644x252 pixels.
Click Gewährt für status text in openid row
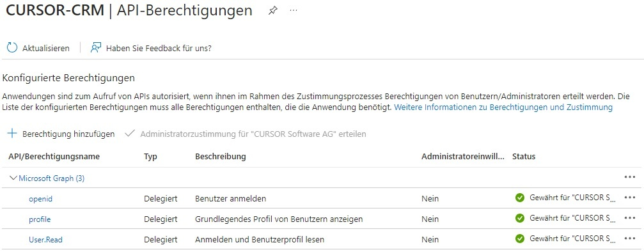pos(573,198)
